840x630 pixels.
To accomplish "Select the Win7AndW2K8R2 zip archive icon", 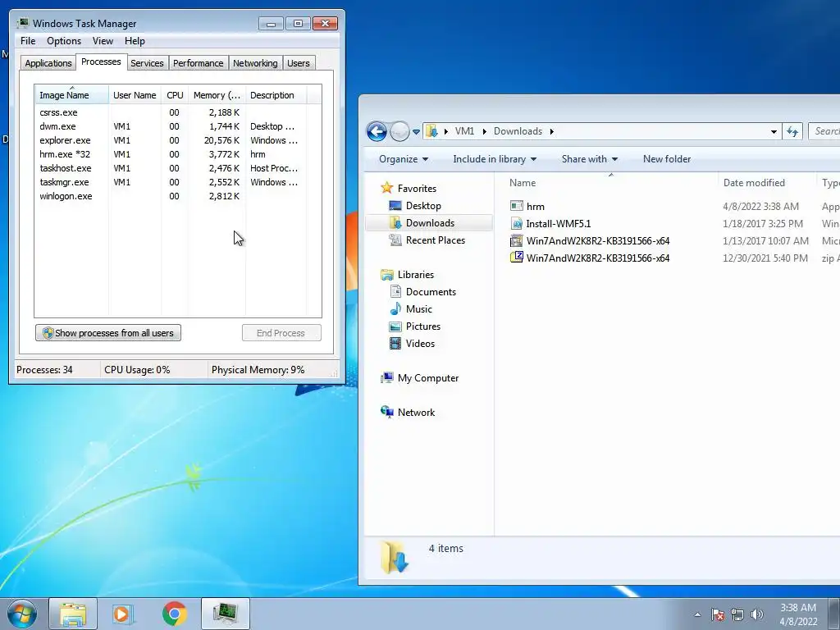I will 517,258.
